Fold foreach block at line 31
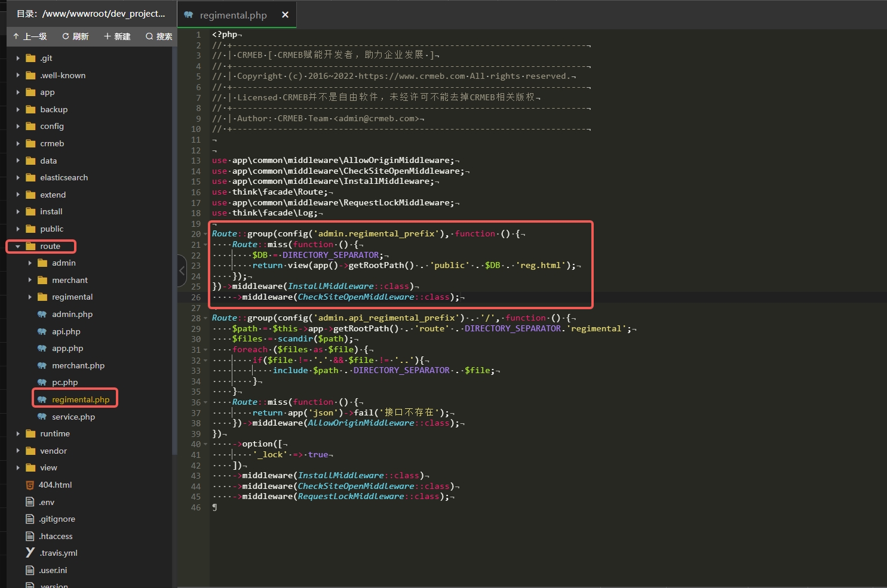This screenshot has width=887, height=588. [x=205, y=350]
